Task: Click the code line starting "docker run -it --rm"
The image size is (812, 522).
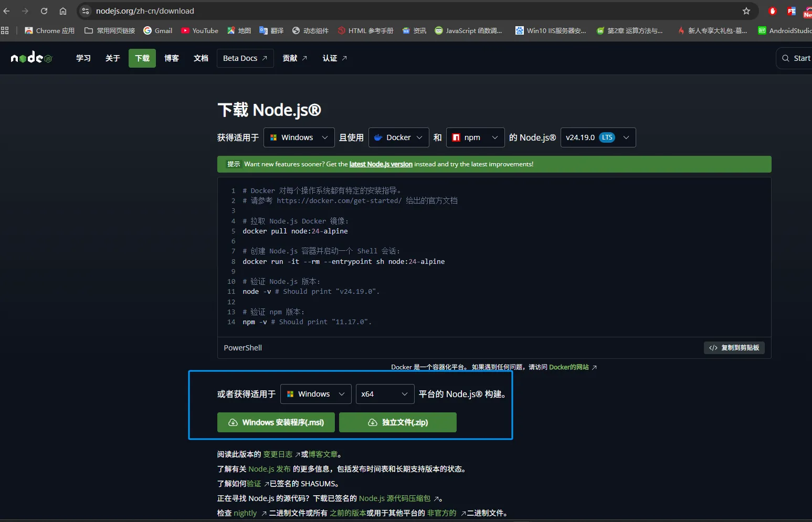Action: [344, 262]
